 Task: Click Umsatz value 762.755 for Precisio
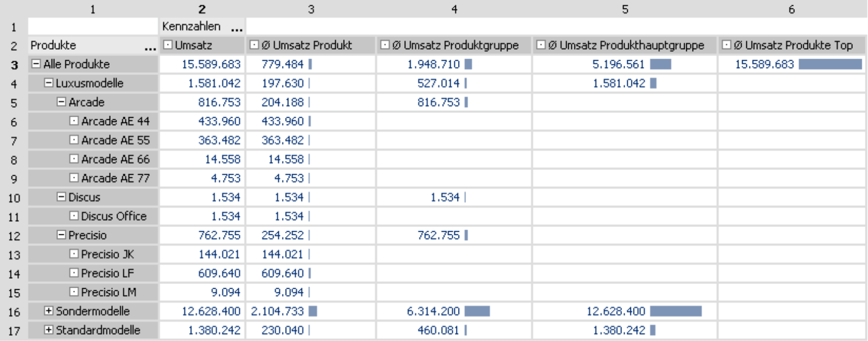pyautogui.click(x=219, y=235)
